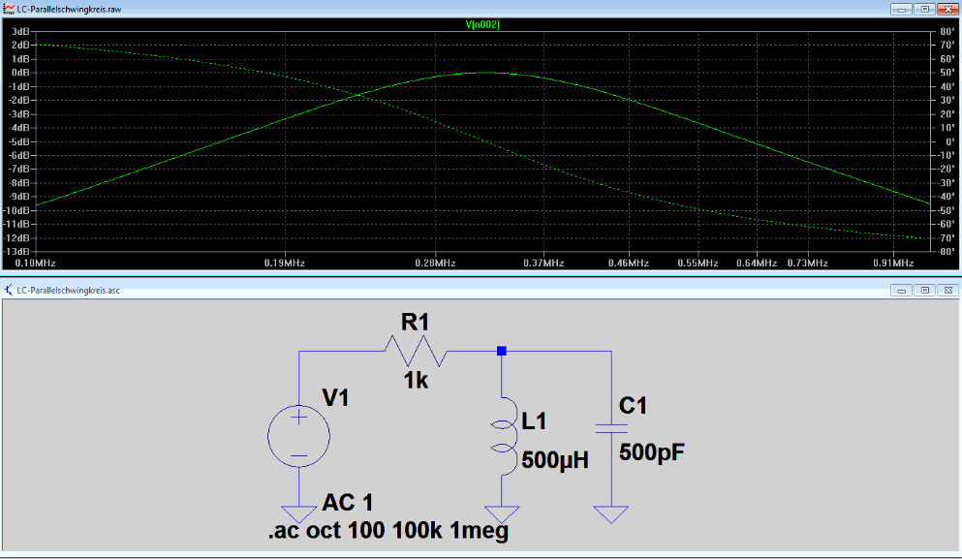This screenshot has width=962, height=560.
Task: Click the 0.91MHz frequency axis label
Action: 893,264
